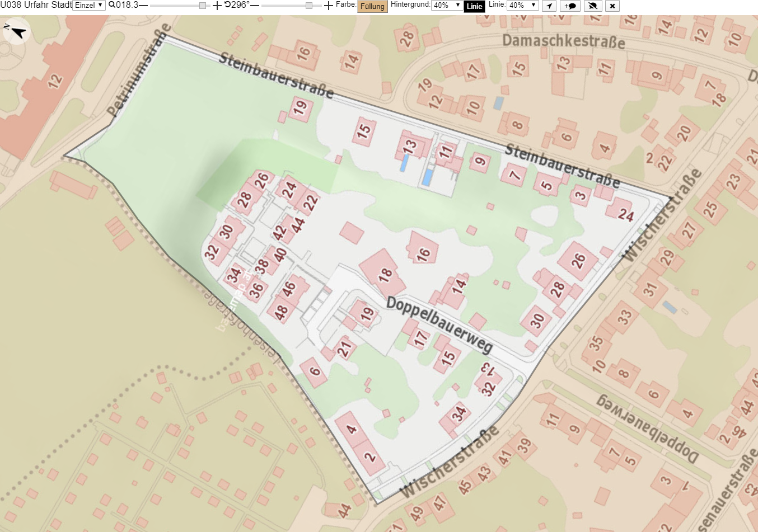Open the Linie opacity dropdown

pyautogui.click(x=523, y=5)
